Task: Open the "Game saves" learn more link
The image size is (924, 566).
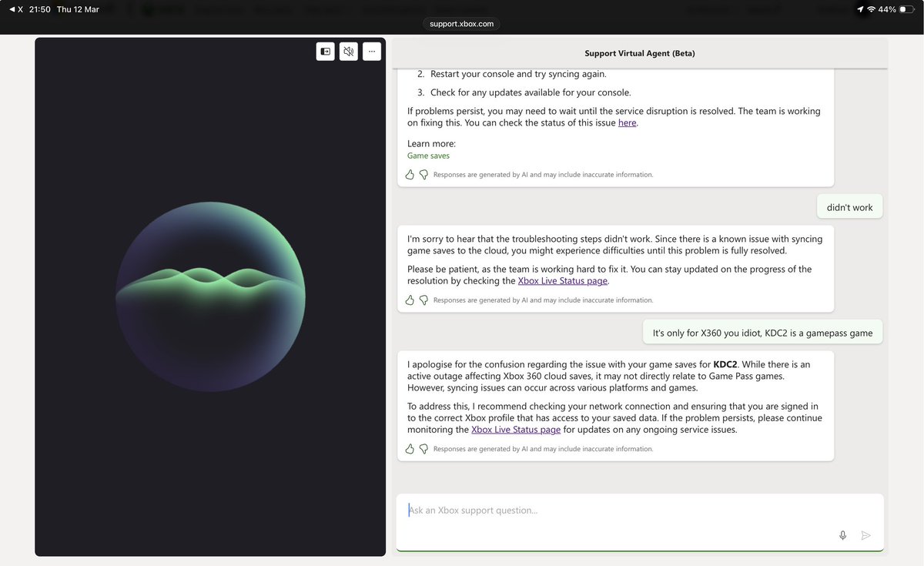Action: [428, 156]
